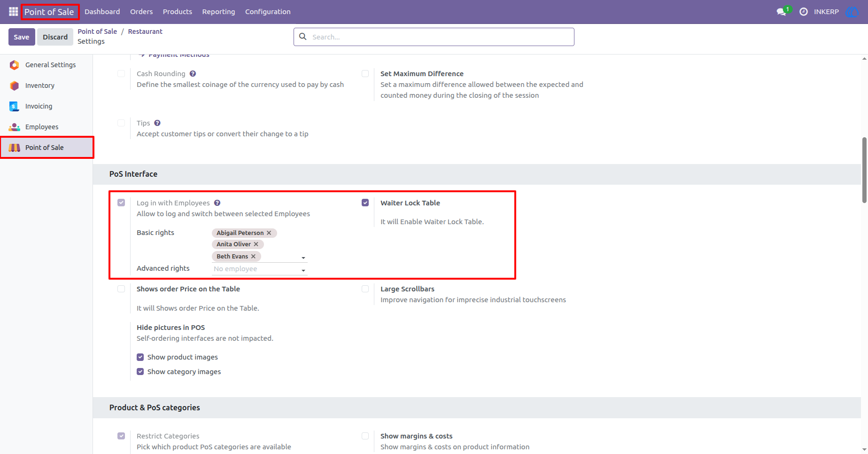
Task: Remove Beth Evans tag
Action: point(253,257)
